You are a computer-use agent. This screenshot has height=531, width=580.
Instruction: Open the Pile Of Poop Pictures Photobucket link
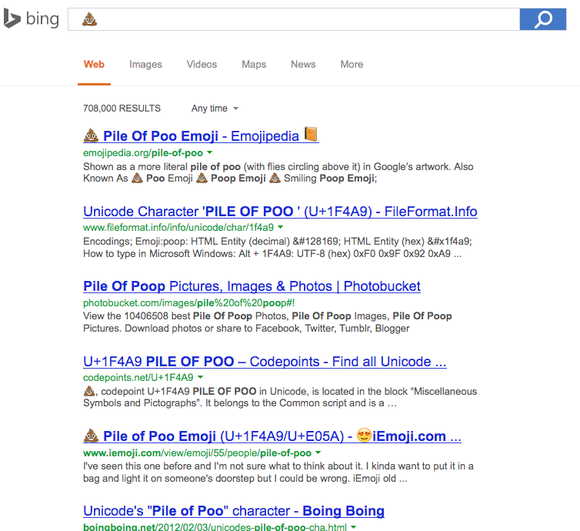(x=252, y=286)
